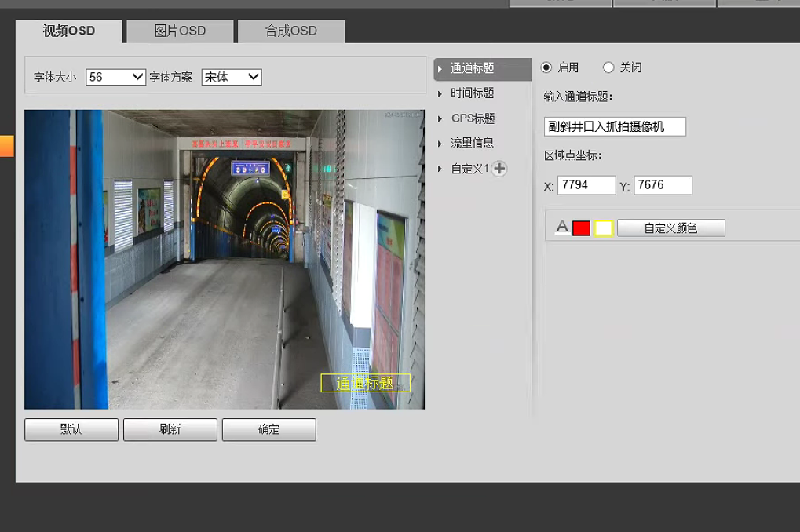800x532 pixels.
Task: Click the 确定 confirm button
Action: (x=269, y=429)
